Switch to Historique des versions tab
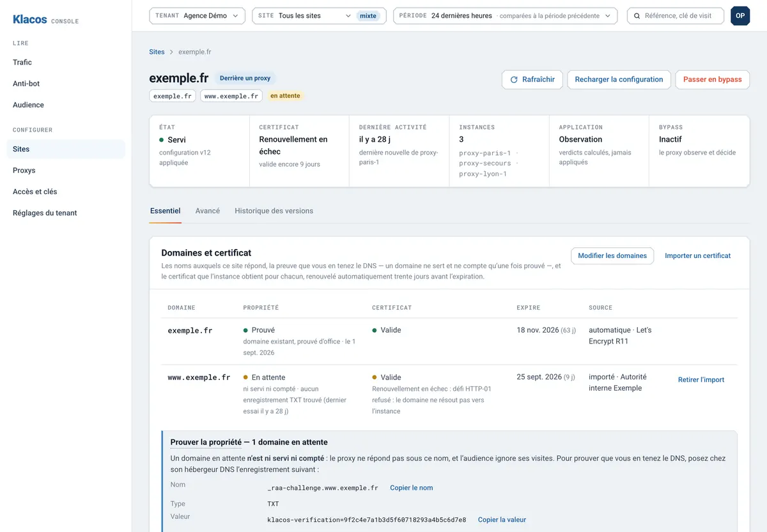 (x=274, y=211)
